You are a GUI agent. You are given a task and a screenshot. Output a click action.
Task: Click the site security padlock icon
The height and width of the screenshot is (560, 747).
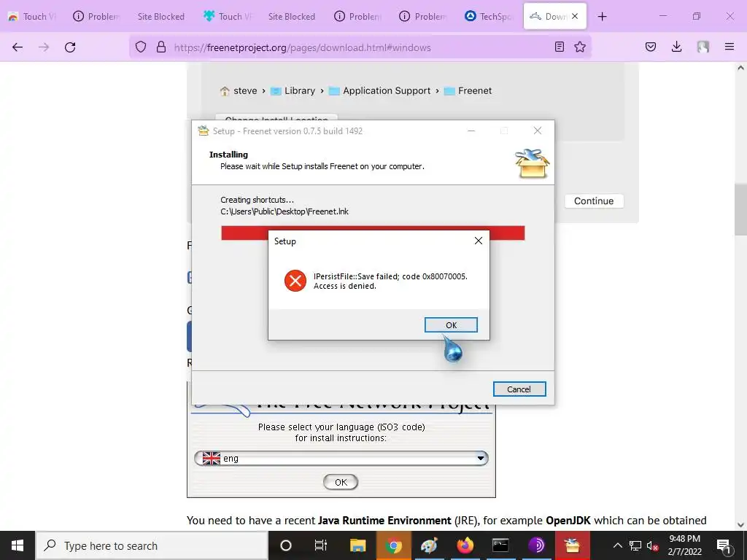tap(161, 47)
